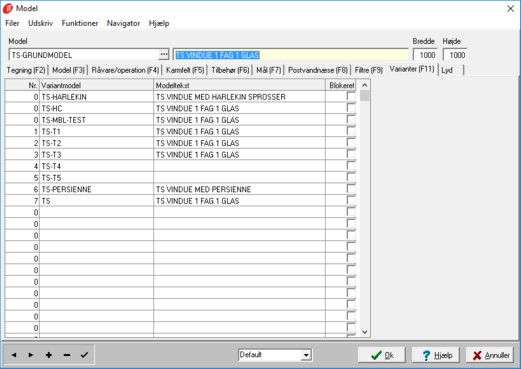Go to previous record arrow

14,355
